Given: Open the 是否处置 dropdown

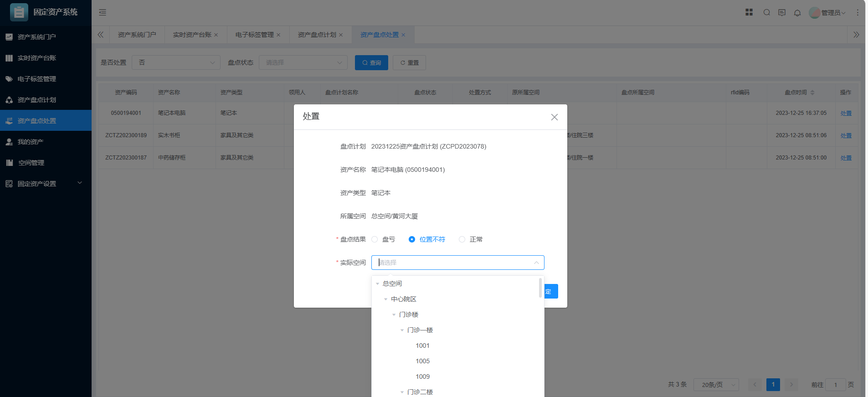Looking at the screenshot, I should coord(176,62).
